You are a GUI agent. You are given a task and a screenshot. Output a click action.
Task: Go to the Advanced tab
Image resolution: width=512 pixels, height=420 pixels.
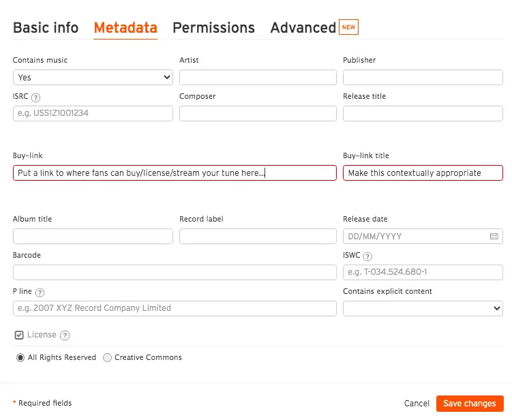point(303,28)
